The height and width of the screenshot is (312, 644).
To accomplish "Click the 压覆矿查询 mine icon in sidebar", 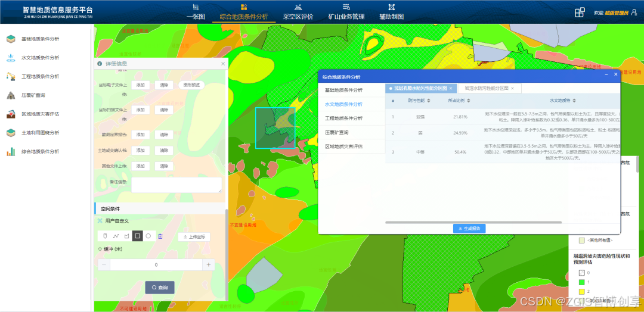I will [x=11, y=95].
